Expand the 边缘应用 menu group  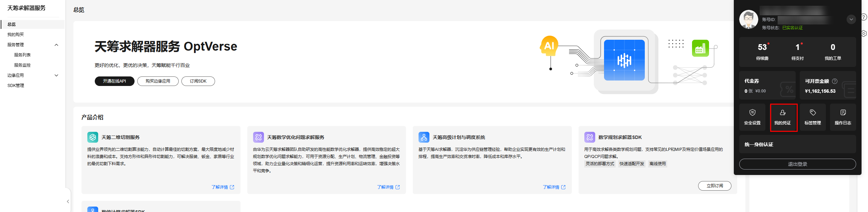[56, 75]
